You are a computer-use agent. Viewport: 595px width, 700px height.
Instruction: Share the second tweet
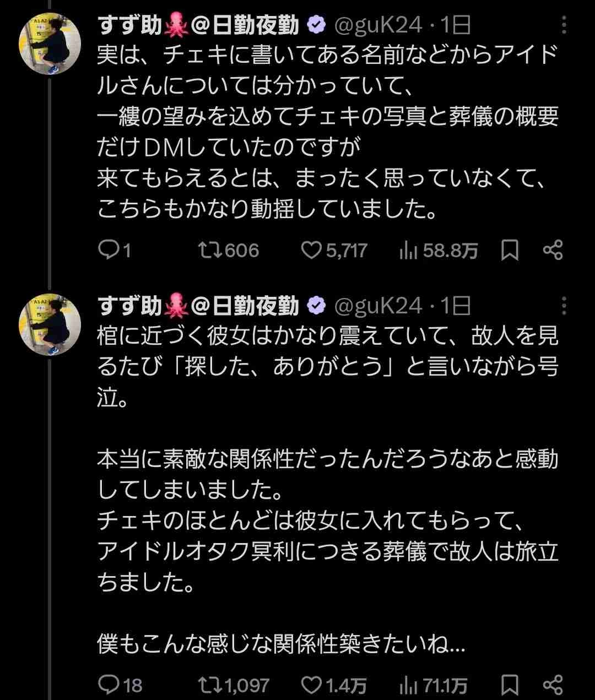[553, 685]
